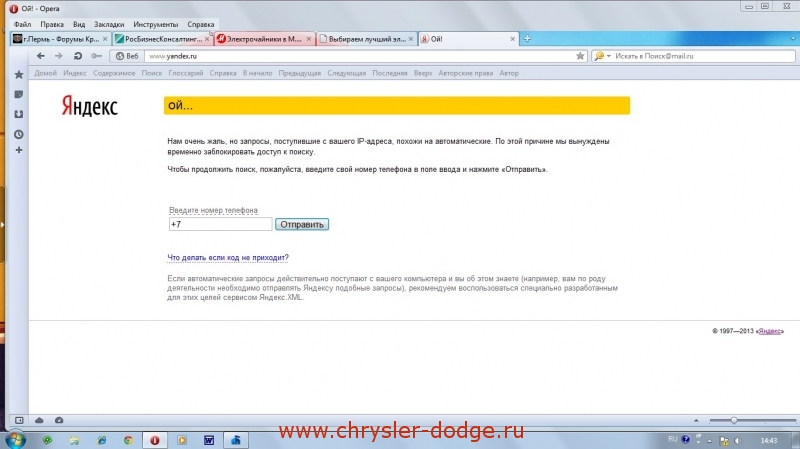Open the password manager key icon
The image size is (800, 449).
[x=96, y=56]
